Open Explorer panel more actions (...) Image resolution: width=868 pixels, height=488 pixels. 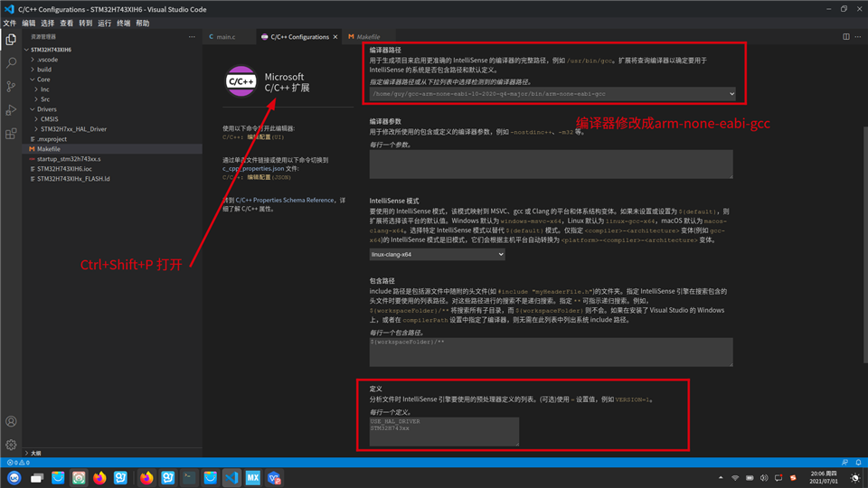[192, 36]
